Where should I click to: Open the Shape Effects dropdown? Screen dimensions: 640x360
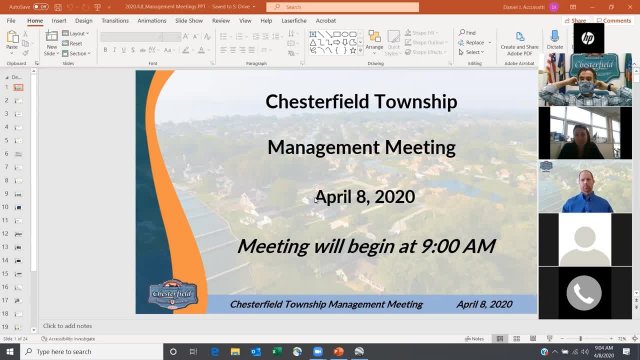click(x=425, y=52)
